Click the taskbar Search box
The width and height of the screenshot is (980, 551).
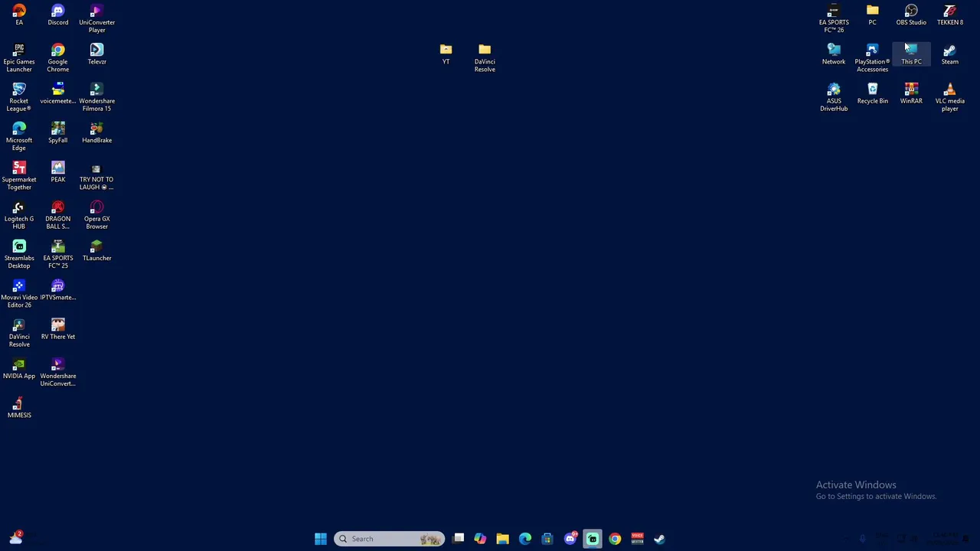[389, 539]
